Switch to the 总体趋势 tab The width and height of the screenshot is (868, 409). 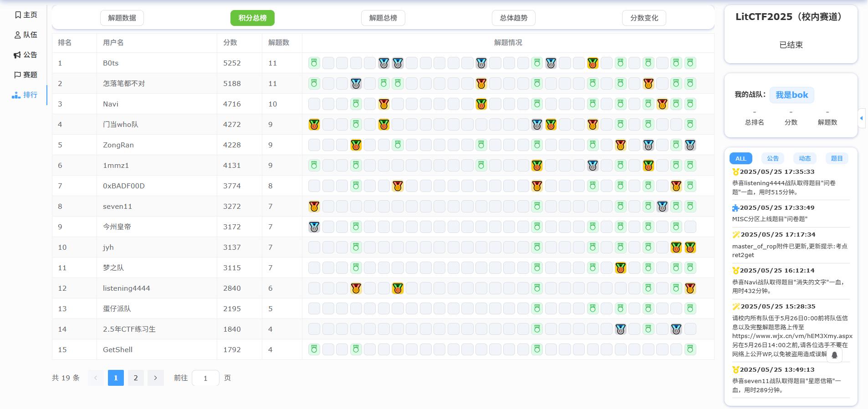513,18
